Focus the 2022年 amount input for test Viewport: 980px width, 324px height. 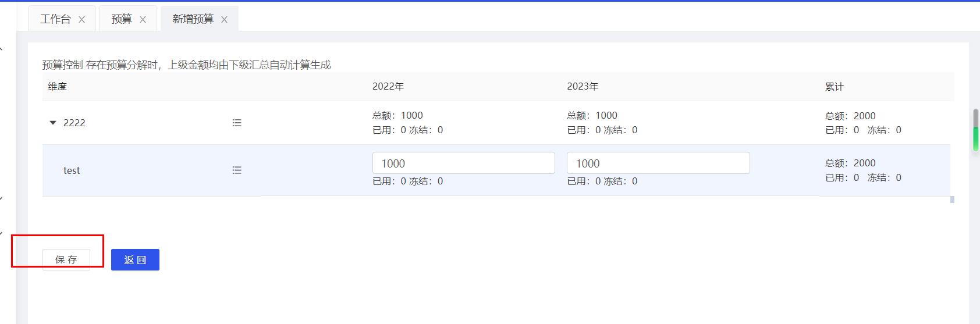[463, 163]
